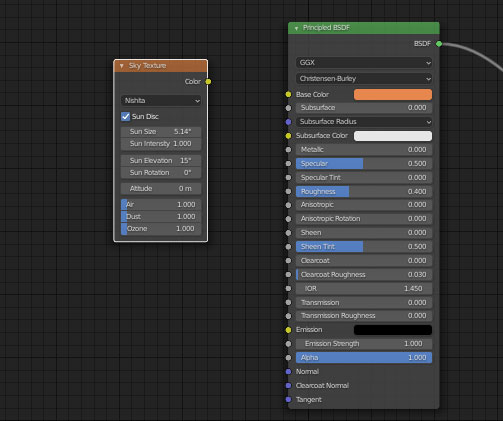Click the Subsurface input socket
Image resolution: width=503 pixels, height=421 pixels.
[288, 108]
